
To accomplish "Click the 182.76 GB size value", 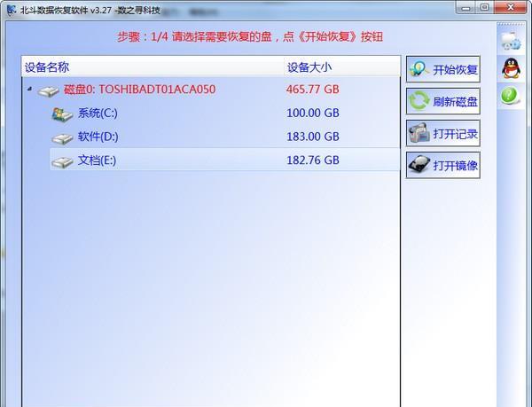I will (313, 160).
